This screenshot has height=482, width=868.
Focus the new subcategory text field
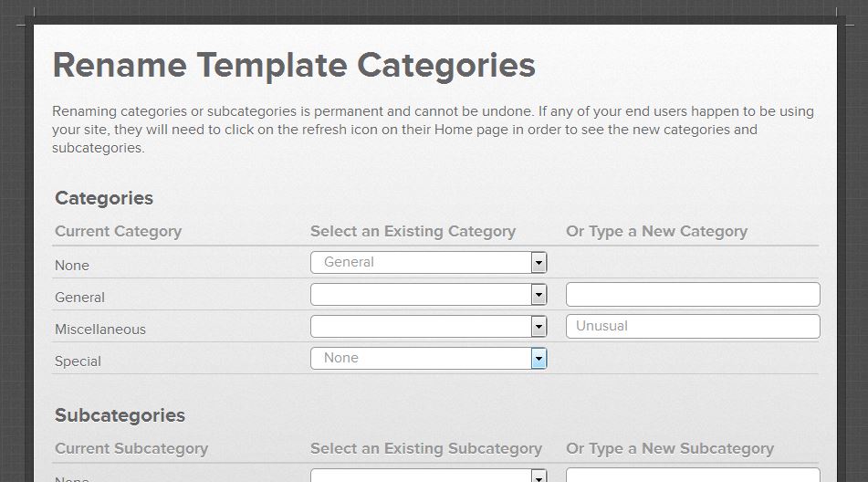click(693, 476)
